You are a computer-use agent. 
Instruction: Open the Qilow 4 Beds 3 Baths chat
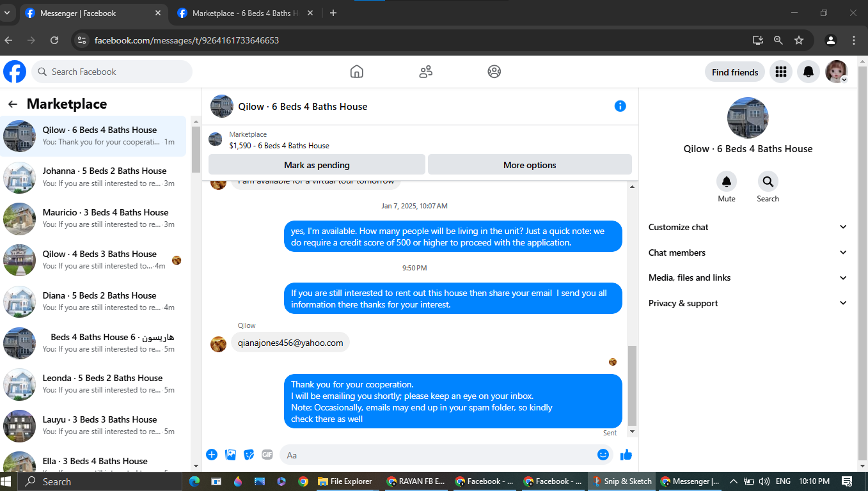point(93,260)
